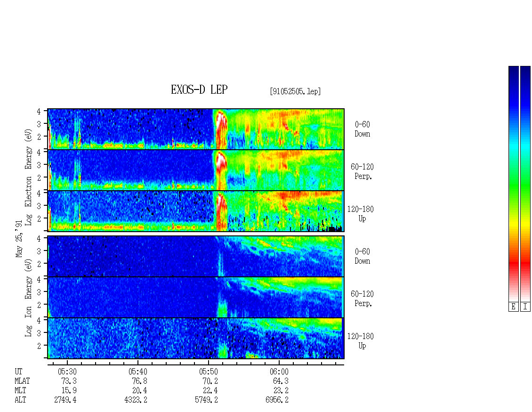532x412 pixels.
Task: Click the electron 60-120 Perp. spectrogram panel
Action: coord(196,170)
